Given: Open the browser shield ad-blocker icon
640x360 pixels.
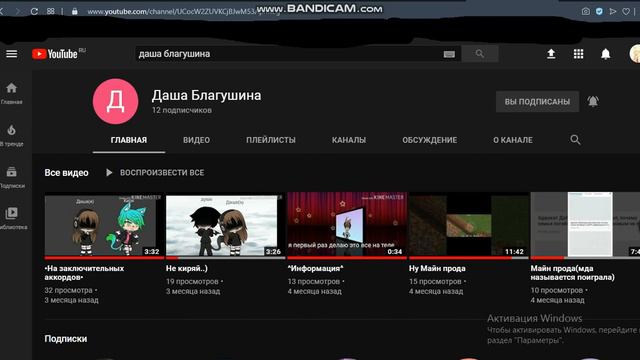Looking at the screenshot, I should click(x=599, y=11).
